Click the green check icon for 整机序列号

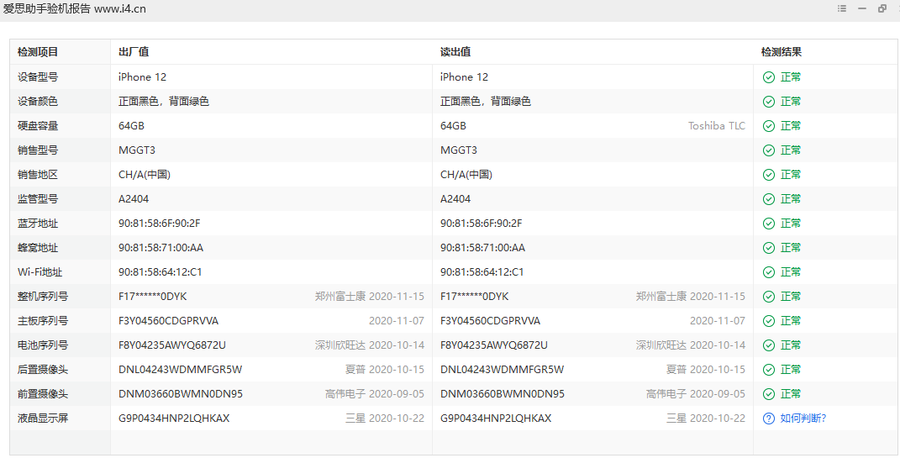tap(769, 297)
